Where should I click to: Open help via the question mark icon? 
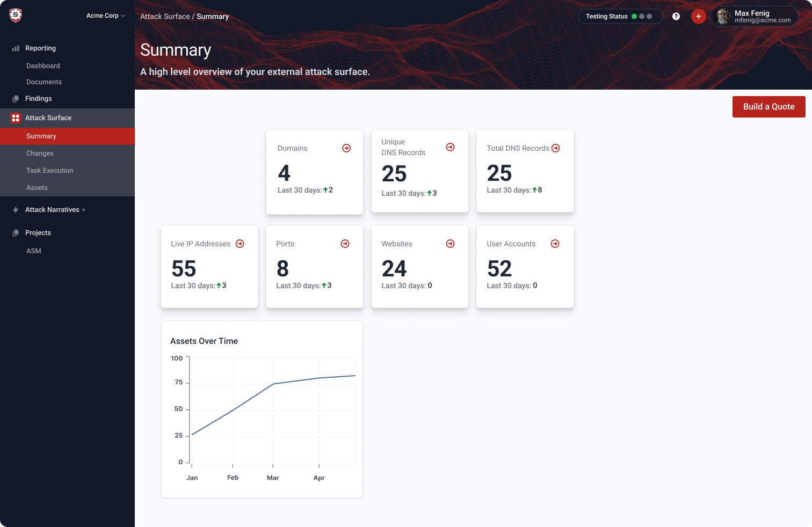point(676,16)
